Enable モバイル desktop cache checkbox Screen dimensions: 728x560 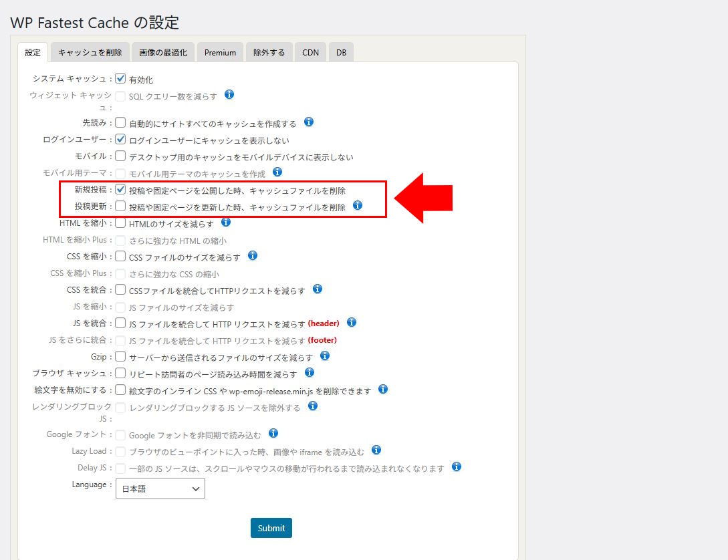point(120,156)
